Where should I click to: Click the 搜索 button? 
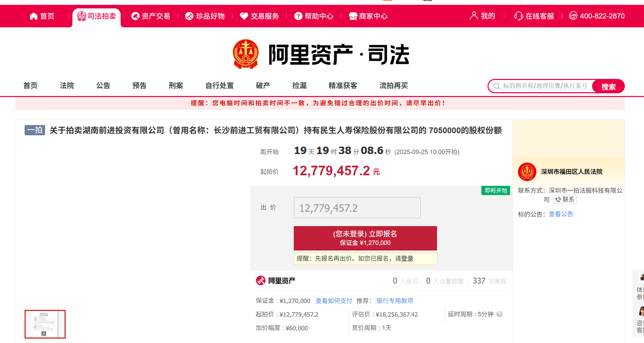[608, 86]
